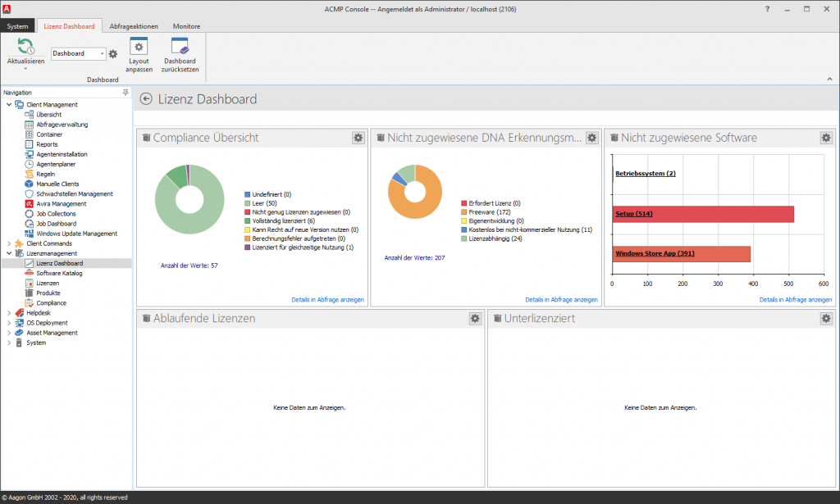The height and width of the screenshot is (504, 840).
Task: Open settings gear on Compliance Übersicht panel
Action: point(358,138)
